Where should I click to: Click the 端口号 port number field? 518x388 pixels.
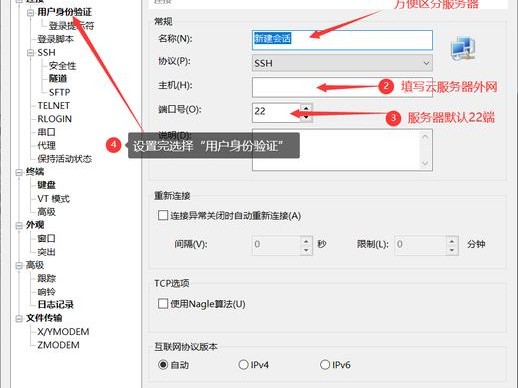click(x=276, y=112)
